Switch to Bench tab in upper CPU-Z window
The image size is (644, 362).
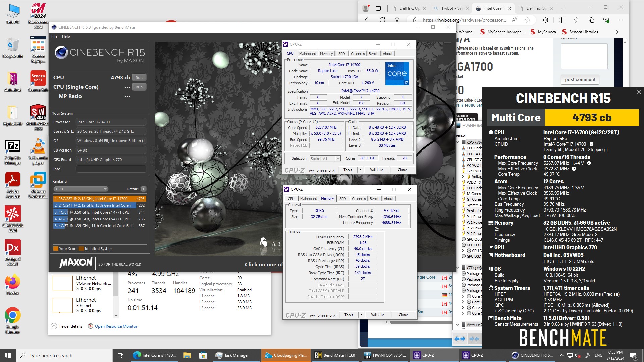click(373, 54)
